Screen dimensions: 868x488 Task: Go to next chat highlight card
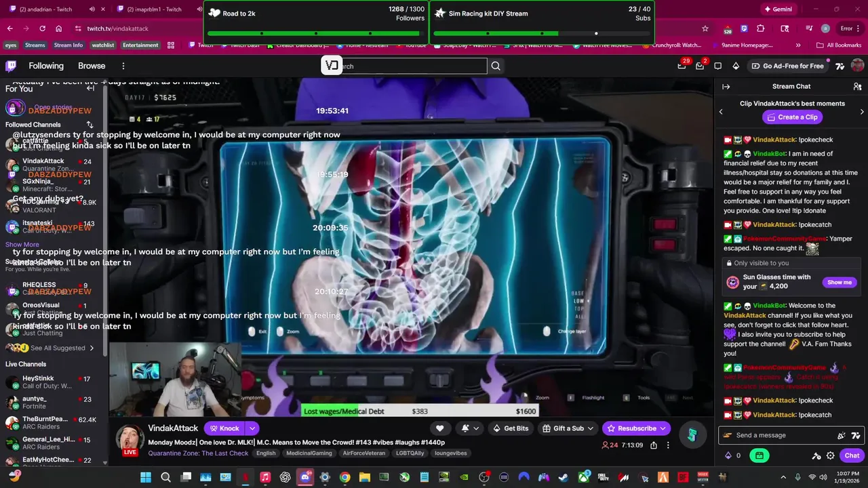862,112
